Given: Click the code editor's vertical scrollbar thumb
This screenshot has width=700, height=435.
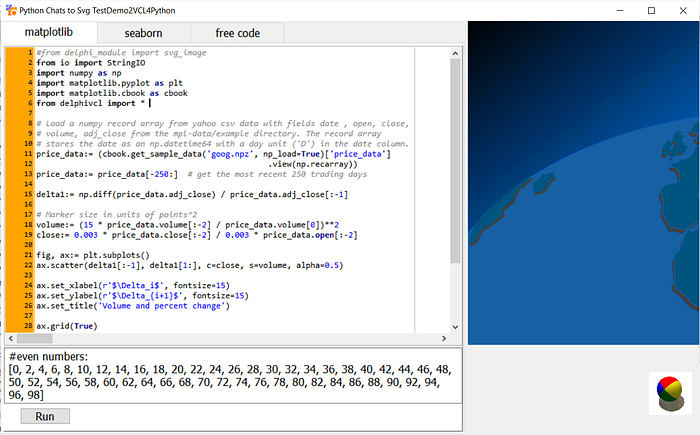Looking at the screenshot, I should (455, 161).
